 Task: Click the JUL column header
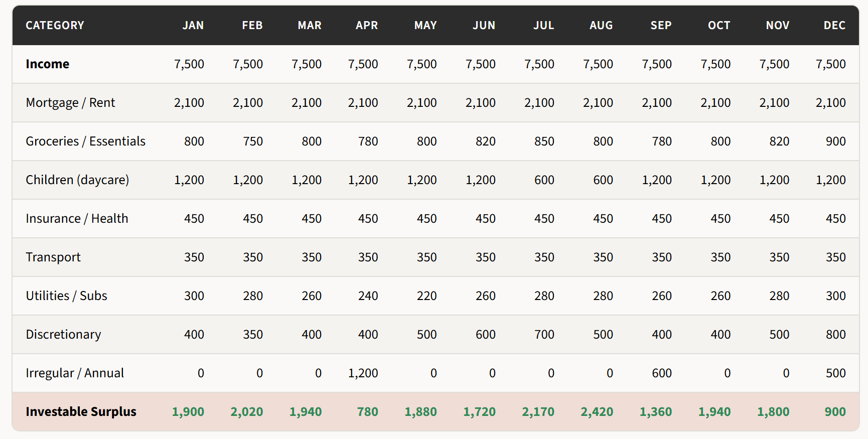[544, 25]
